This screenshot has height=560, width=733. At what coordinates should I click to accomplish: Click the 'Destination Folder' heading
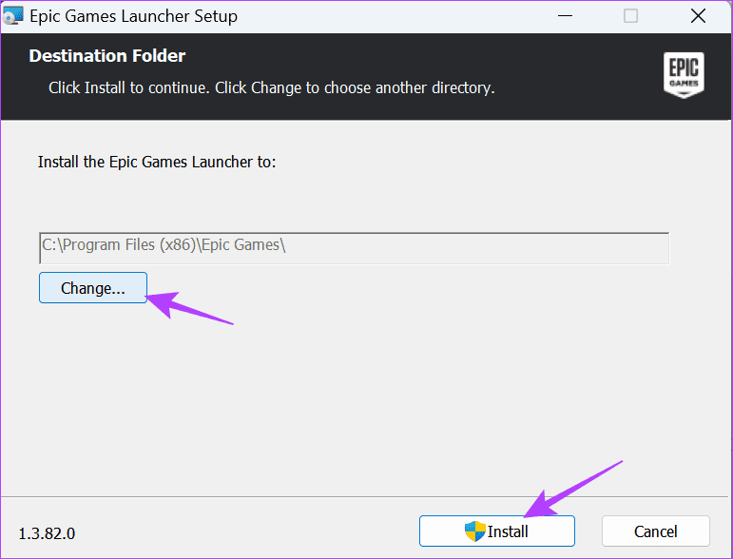click(x=106, y=56)
